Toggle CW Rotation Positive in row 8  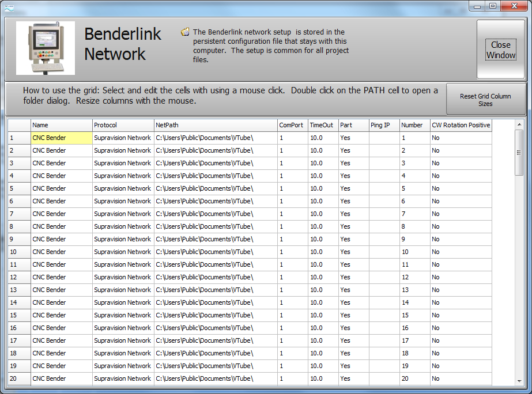(461, 226)
